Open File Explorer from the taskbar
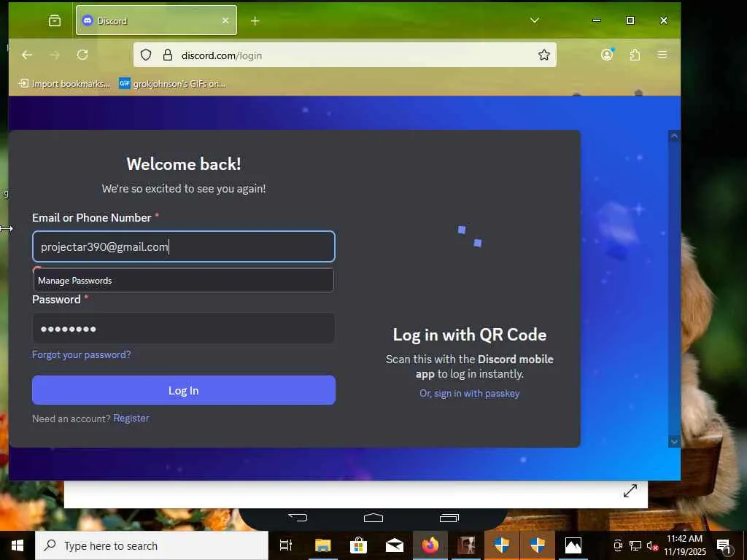 click(x=322, y=545)
